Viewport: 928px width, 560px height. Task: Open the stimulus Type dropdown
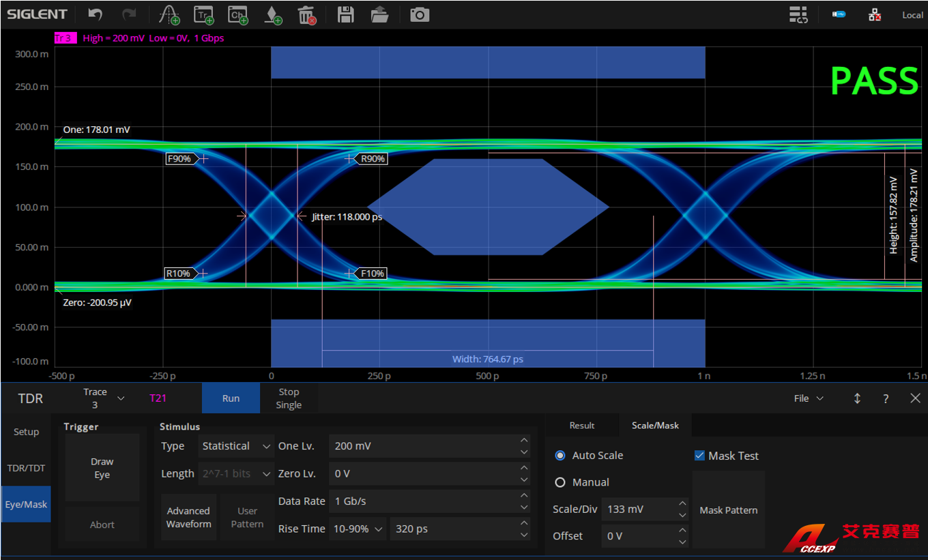[236, 446]
